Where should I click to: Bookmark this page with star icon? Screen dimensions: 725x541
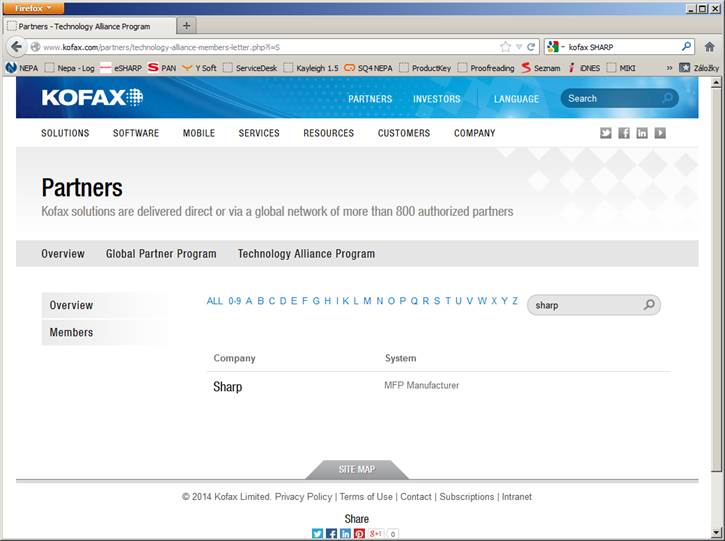505,47
